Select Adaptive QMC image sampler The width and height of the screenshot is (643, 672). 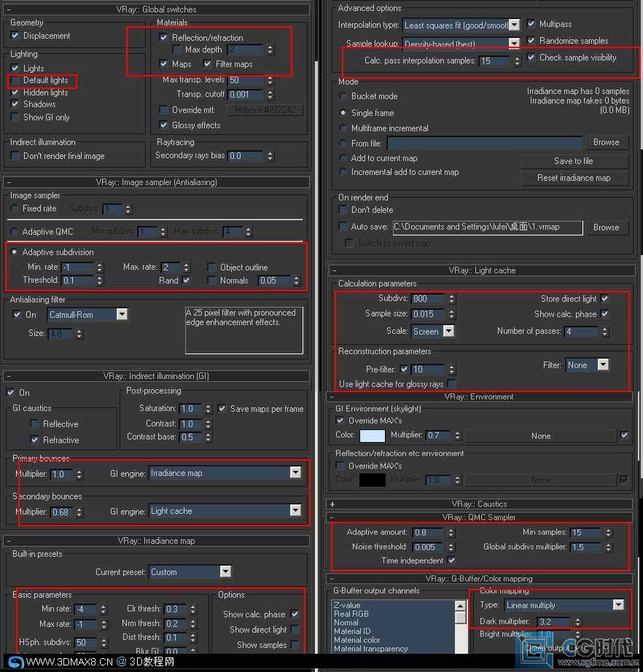point(15,232)
